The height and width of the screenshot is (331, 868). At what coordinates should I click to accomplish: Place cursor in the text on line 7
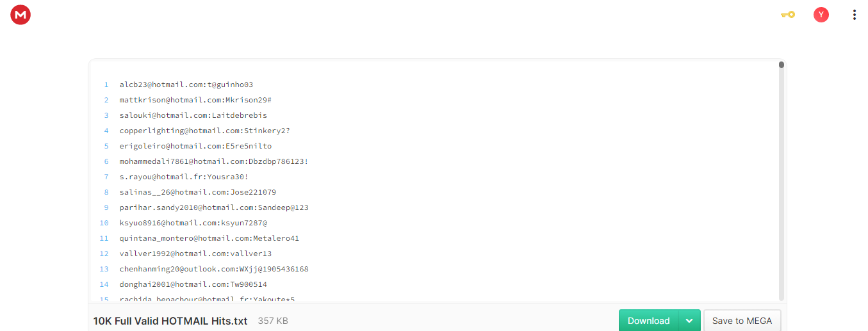pos(184,177)
